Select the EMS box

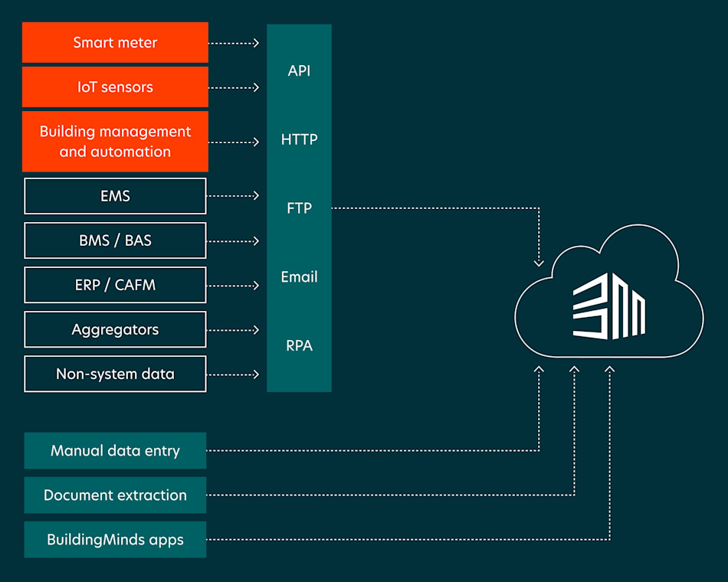[x=115, y=196]
